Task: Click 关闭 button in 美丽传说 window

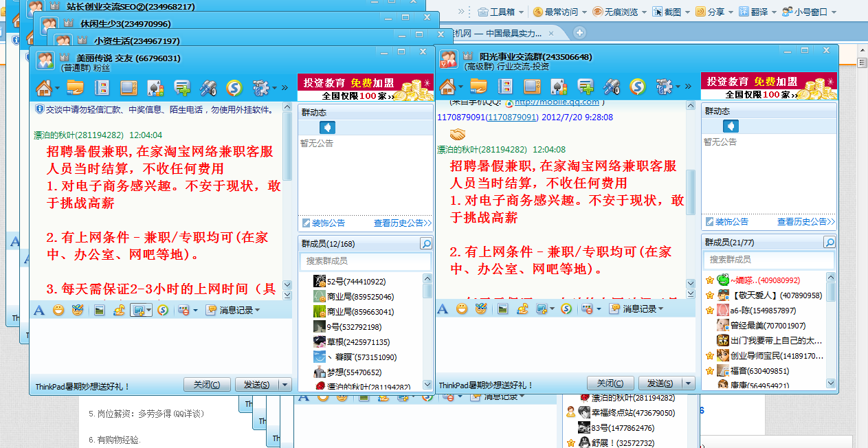Action: [x=207, y=384]
